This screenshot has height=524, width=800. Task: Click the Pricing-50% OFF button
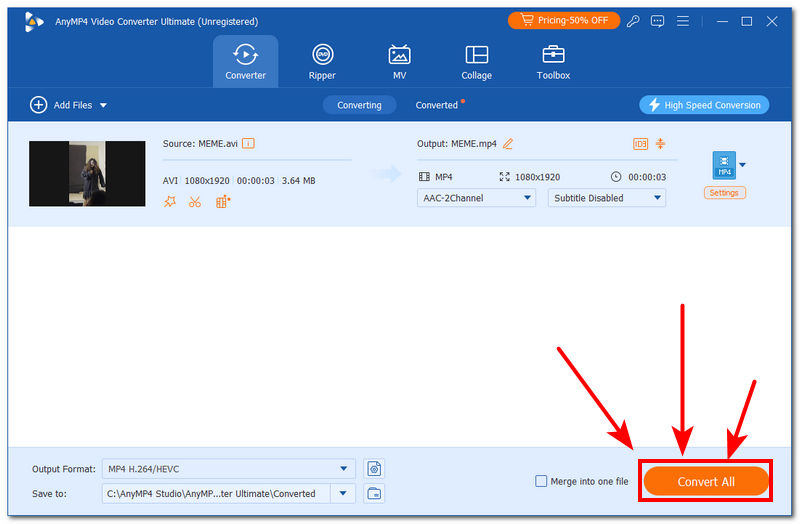tap(564, 20)
